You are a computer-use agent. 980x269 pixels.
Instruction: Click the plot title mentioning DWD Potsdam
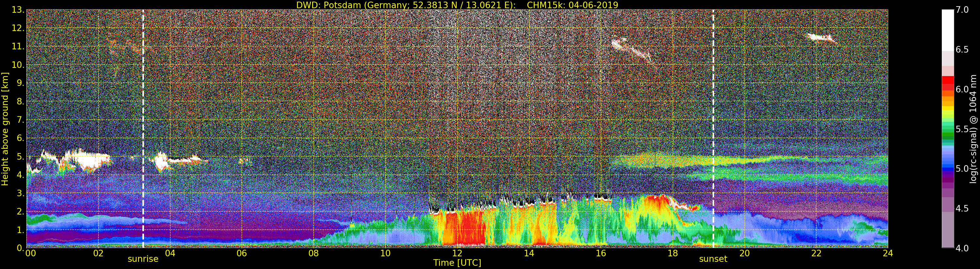tap(457, 5)
